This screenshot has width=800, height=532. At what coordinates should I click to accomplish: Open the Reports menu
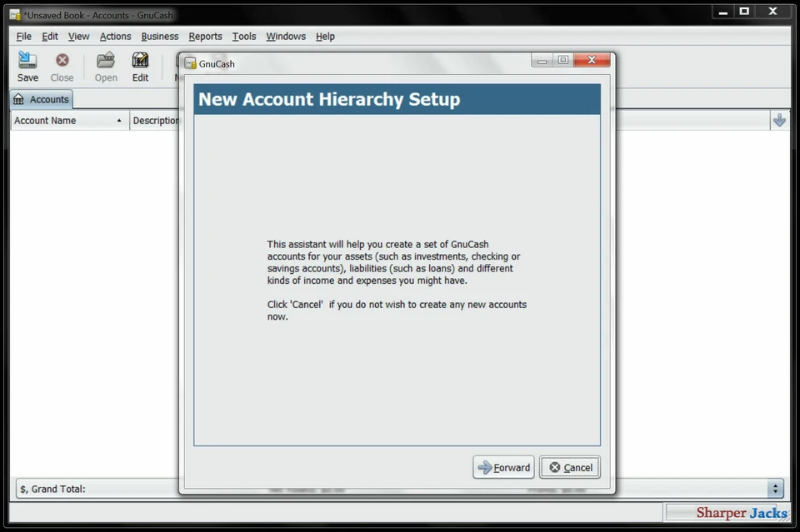click(x=205, y=36)
